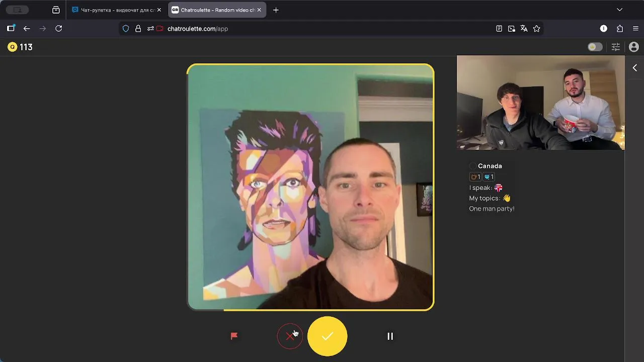Viewport: 644px width, 362px height.
Task: Toggle the premium crown switch
Action: click(595, 47)
